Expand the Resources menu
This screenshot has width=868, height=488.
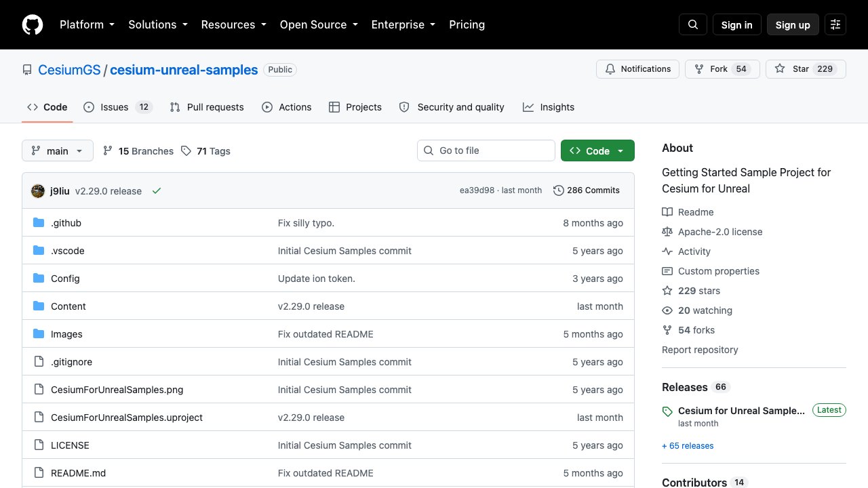click(x=233, y=24)
